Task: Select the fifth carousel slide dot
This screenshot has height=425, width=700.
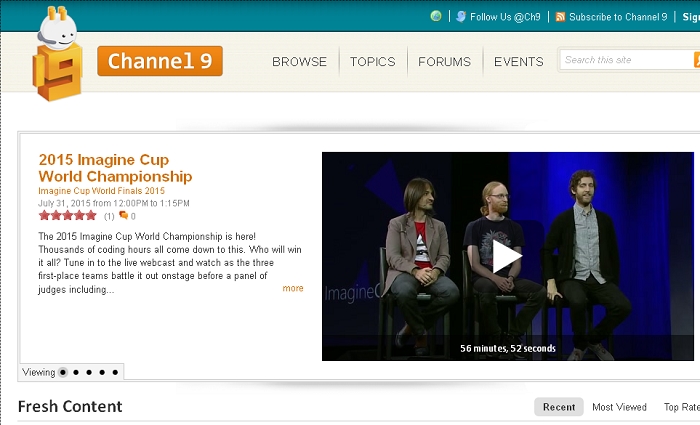Action: pyautogui.click(x=115, y=372)
